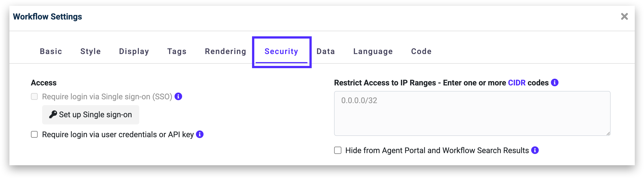Viewport: 644px width, 178px height.
Task: Switch to the Basic tab
Action: (51, 51)
